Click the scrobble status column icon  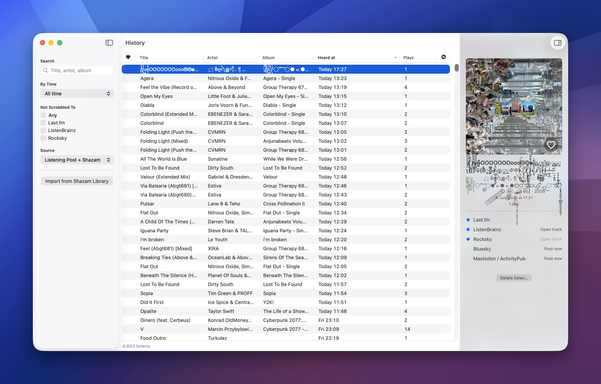443,57
